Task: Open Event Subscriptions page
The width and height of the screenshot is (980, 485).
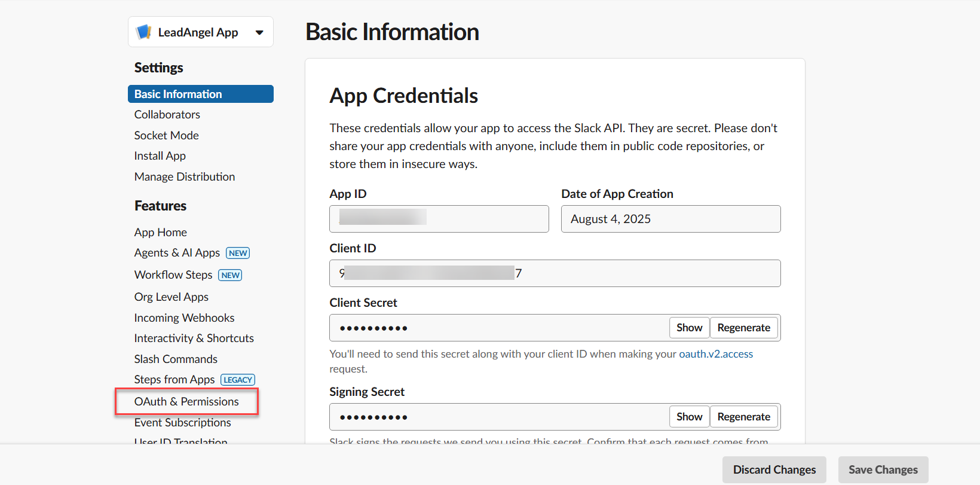Action: coord(182,422)
